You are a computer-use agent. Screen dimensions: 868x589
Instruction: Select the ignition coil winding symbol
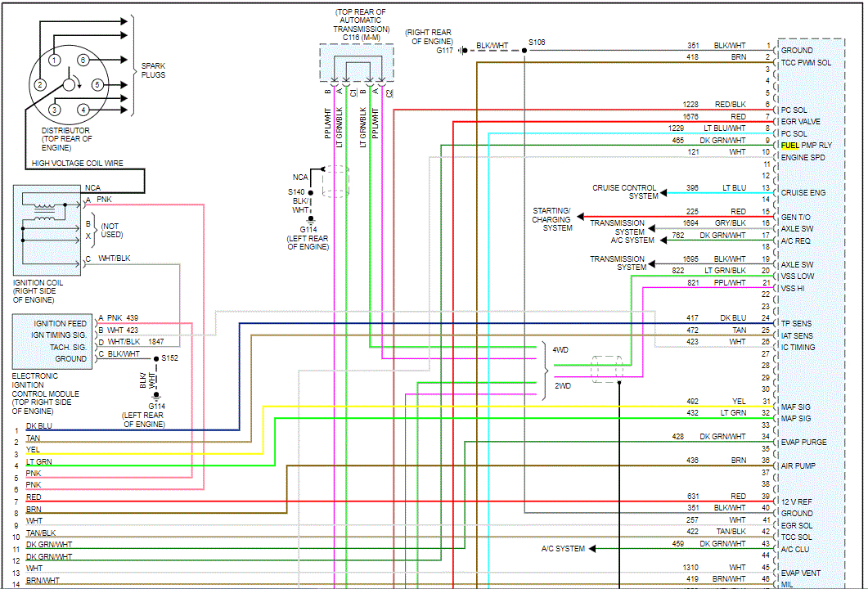click(43, 210)
